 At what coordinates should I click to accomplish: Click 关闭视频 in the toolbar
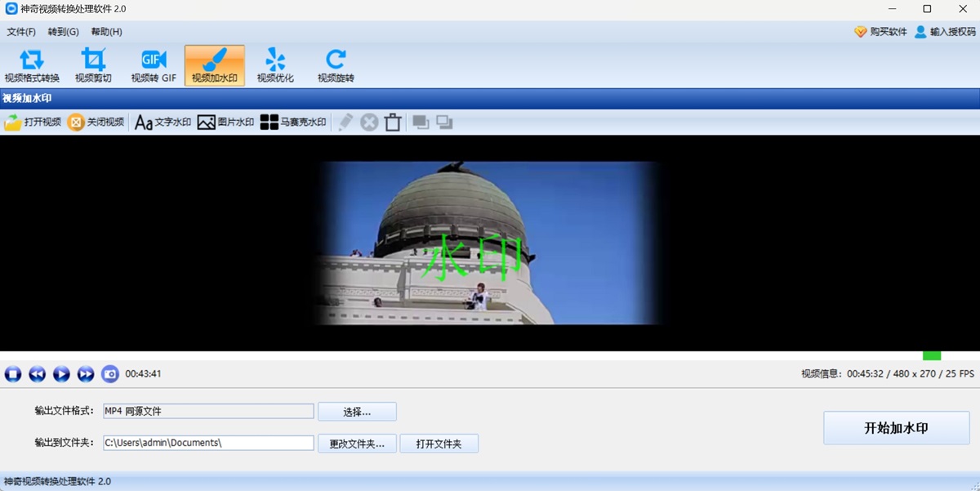click(x=96, y=123)
